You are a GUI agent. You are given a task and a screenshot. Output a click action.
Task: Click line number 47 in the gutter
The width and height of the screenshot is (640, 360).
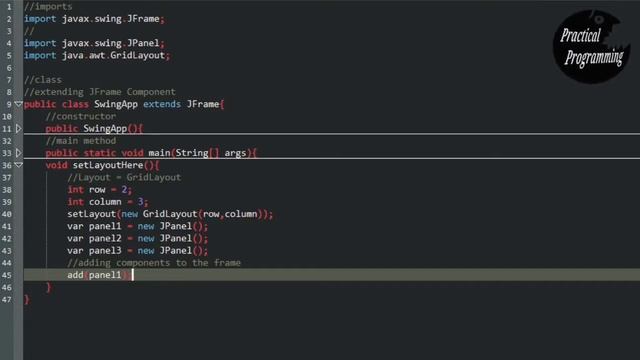pyautogui.click(x=7, y=300)
